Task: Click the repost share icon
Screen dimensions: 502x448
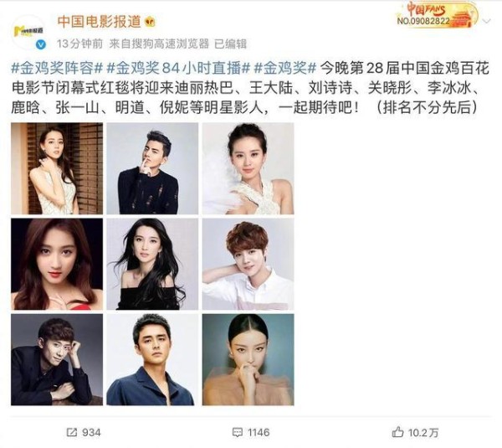Action: click(x=71, y=433)
